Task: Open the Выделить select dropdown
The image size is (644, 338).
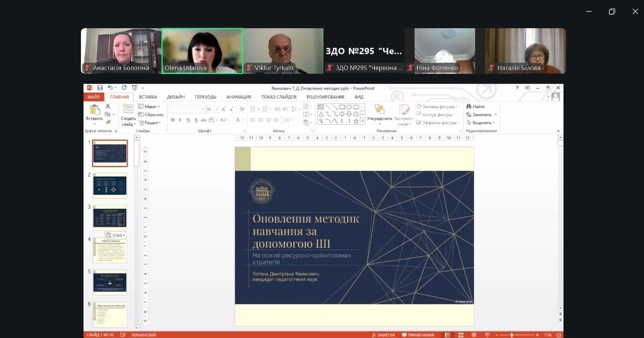Action: 482,123
